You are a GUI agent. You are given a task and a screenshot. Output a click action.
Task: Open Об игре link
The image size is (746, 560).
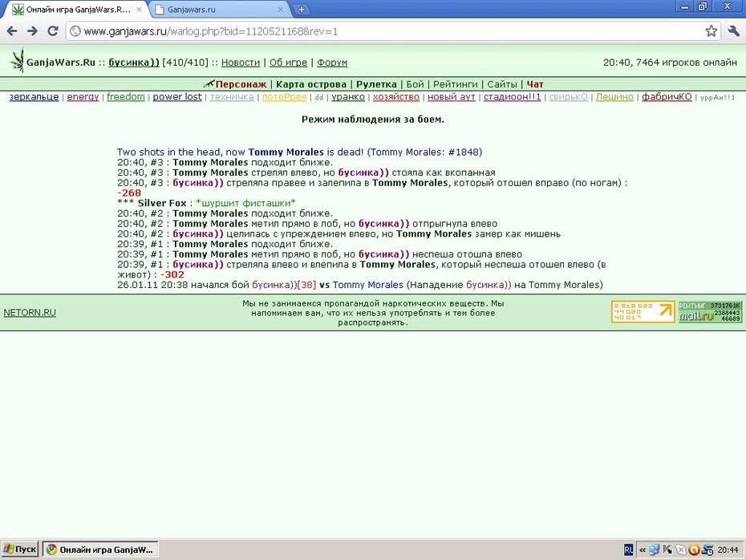(288, 63)
